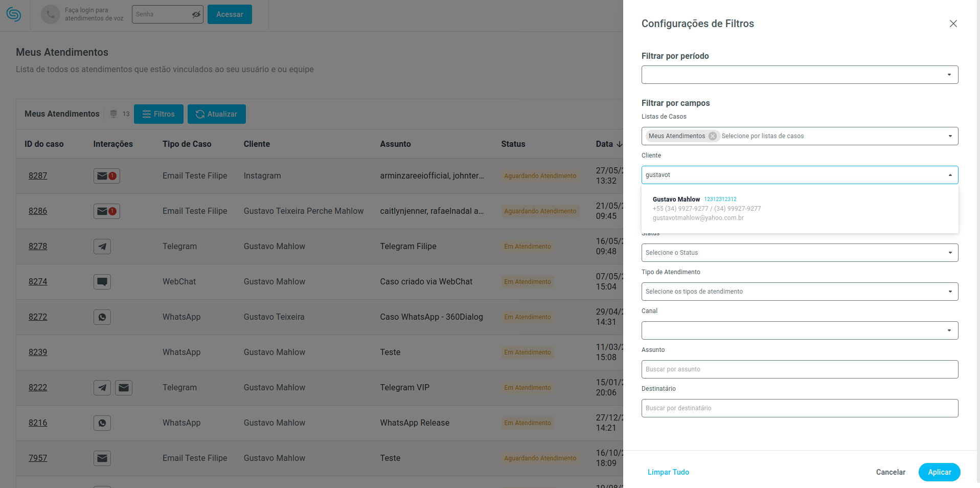
Task: Click the Aplicar button
Action: pyautogui.click(x=939, y=472)
